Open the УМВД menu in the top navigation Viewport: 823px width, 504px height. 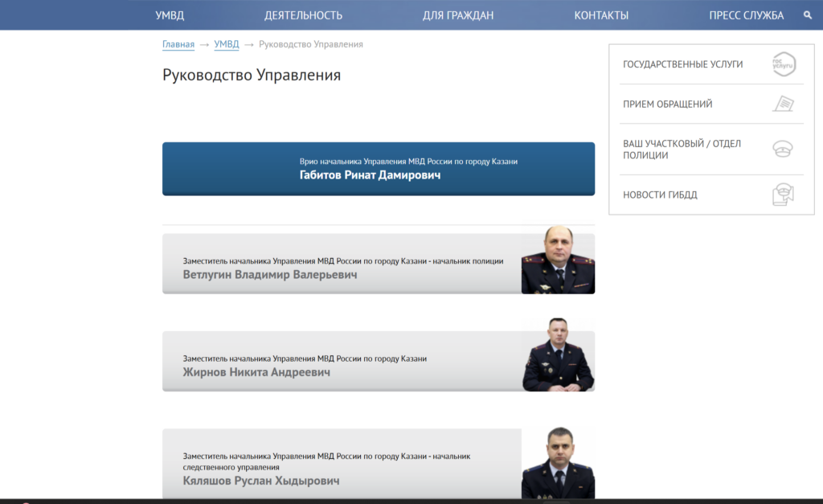pos(170,15)
